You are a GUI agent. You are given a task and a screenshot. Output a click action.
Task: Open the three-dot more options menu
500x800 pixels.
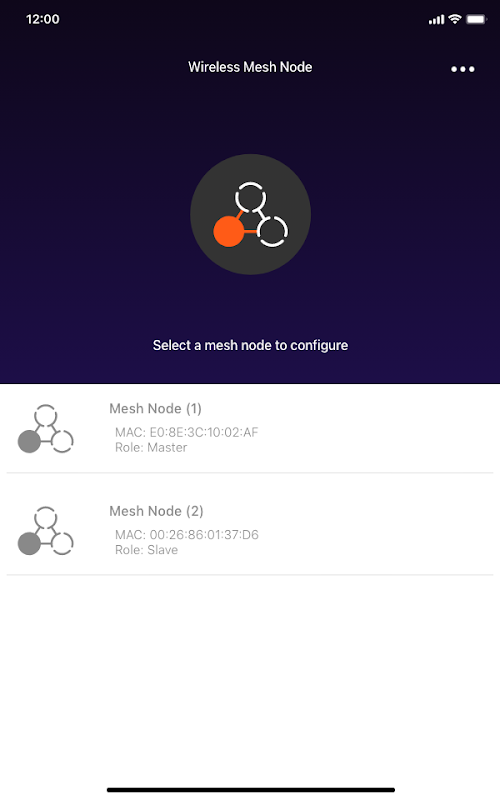pos(462,69)
